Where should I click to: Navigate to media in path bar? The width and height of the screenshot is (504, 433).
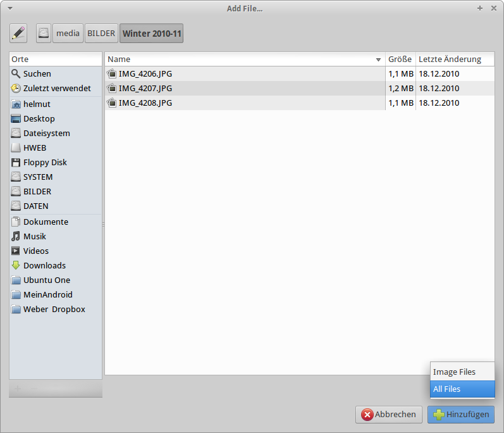click(x=68, y=33)
